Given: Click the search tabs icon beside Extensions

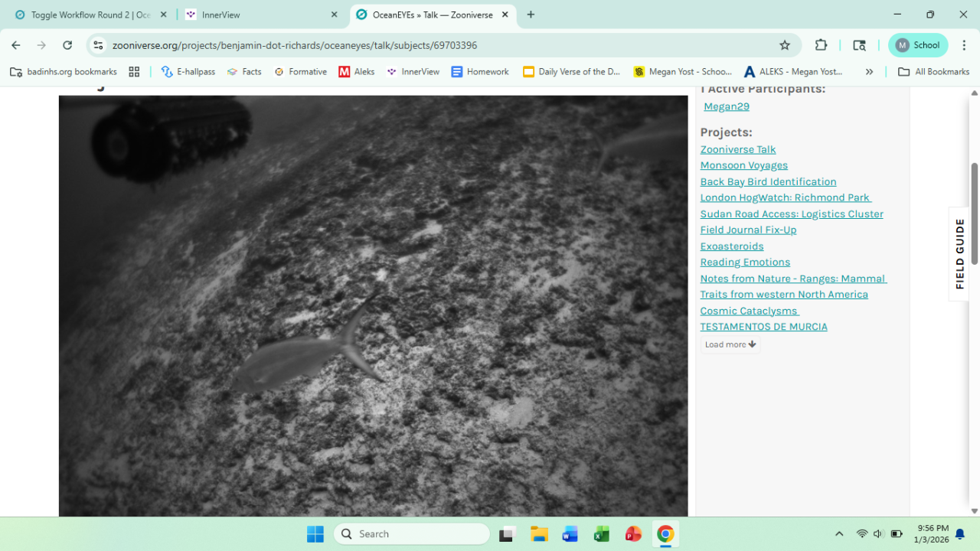Looking at the screenshot, I should (859, 45).
